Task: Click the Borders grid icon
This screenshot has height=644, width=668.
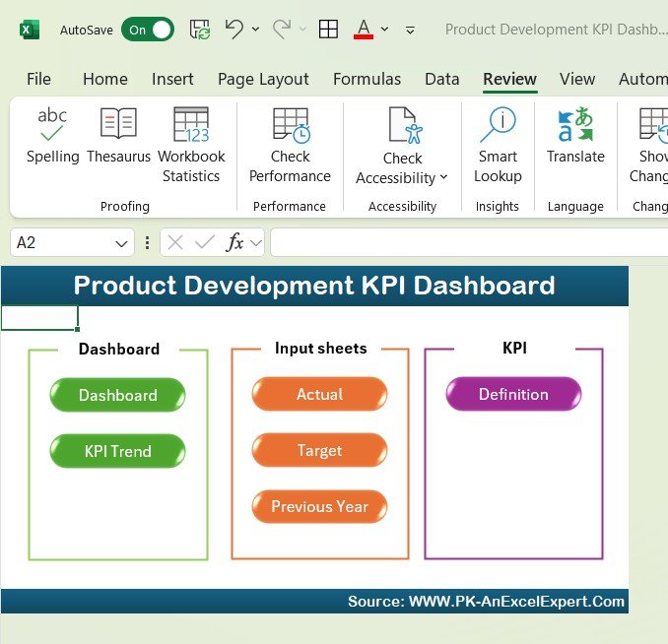Action: (x=328, y=30)
